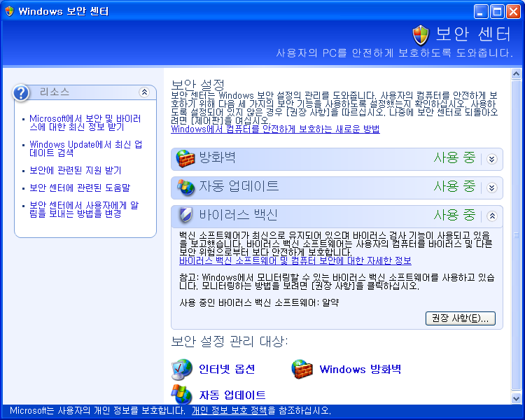The image size is (525, 420).
Task: Open 보안 센터에서 사용자에게 알림을 보내는 방법 변경 link
Action: (x=84, y=209)
